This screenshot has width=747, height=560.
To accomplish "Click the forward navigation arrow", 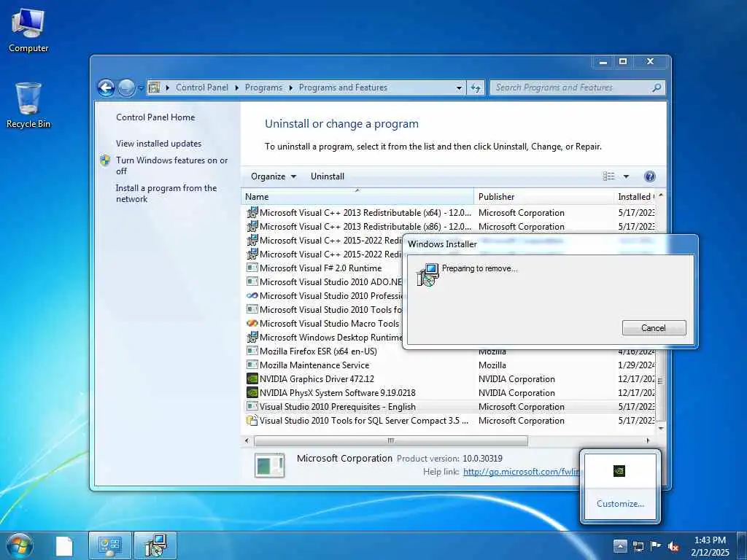I will 126,87.
